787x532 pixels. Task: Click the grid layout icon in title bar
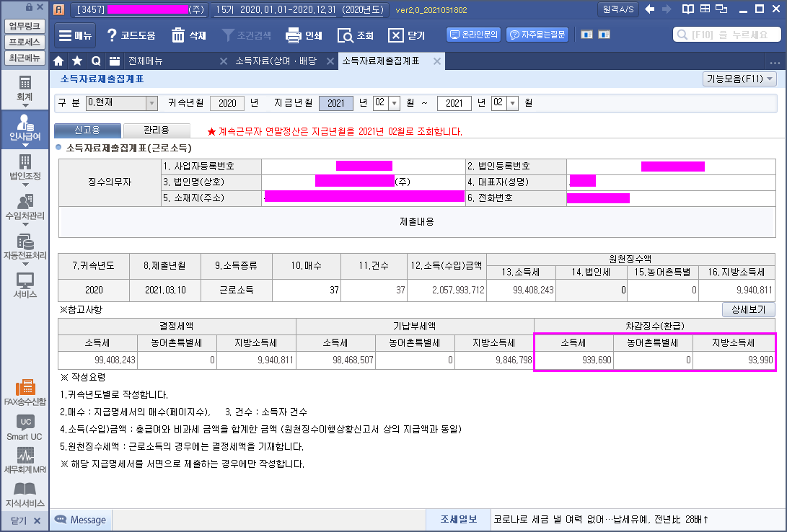[705, 9]
